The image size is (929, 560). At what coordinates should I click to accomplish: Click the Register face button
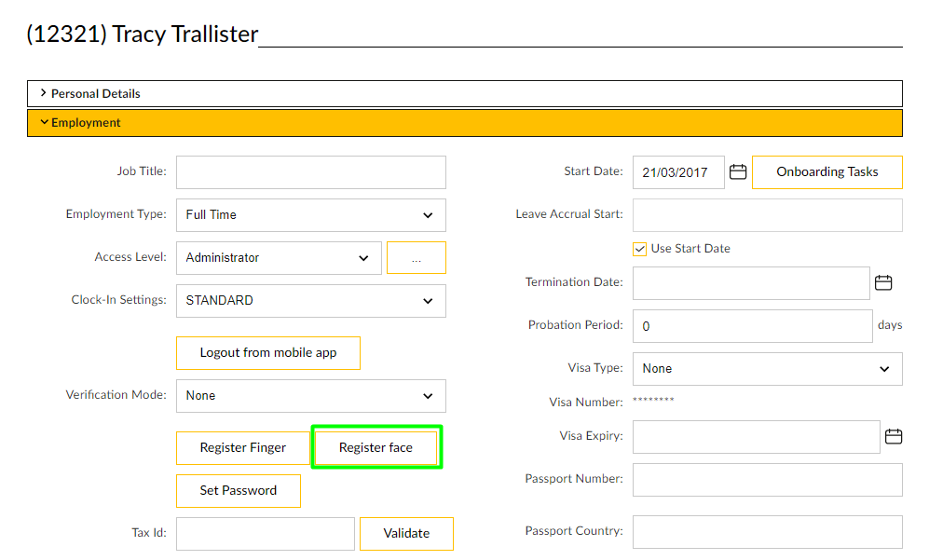pyautogui.click(x=376, y=447)
